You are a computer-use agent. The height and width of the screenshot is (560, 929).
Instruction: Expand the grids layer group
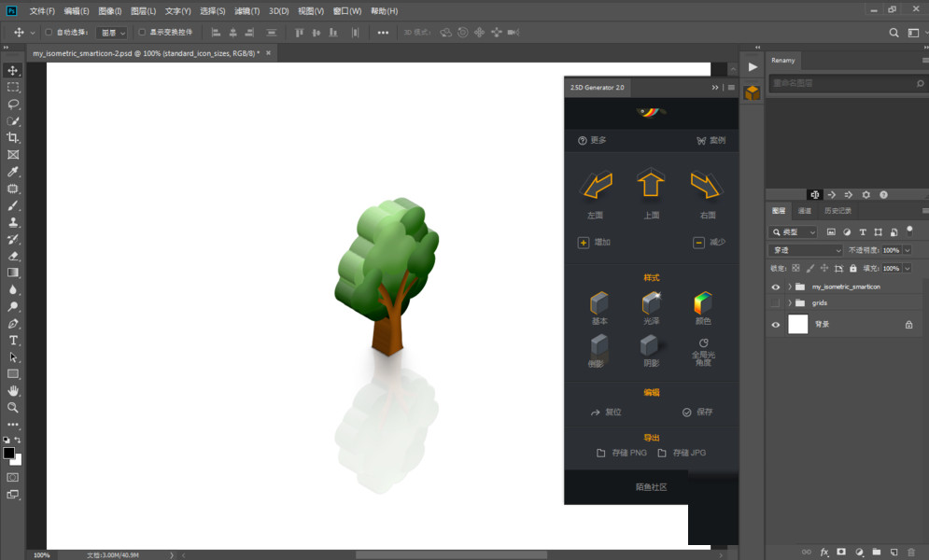790,302
